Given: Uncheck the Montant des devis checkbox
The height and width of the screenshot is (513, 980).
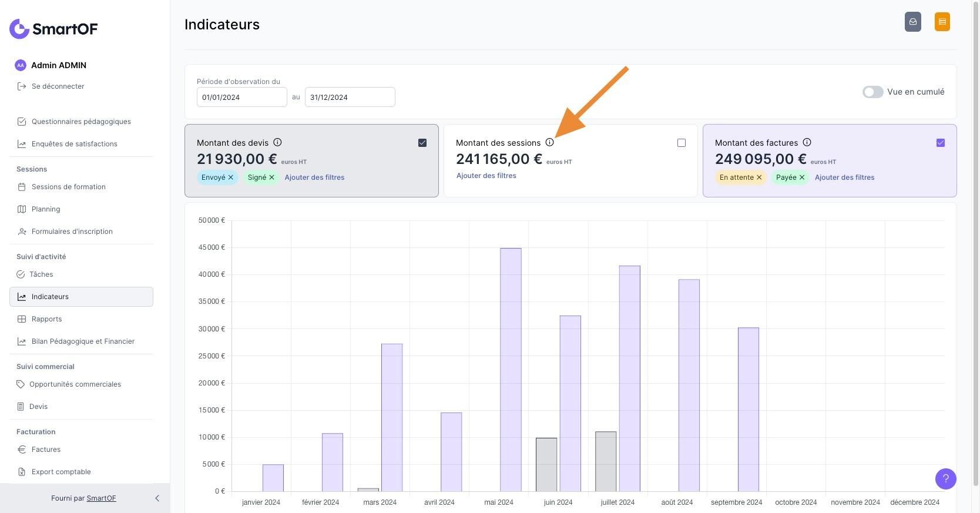Looking at the screenshot, I should pyautogui.click(x=422, y=143).
